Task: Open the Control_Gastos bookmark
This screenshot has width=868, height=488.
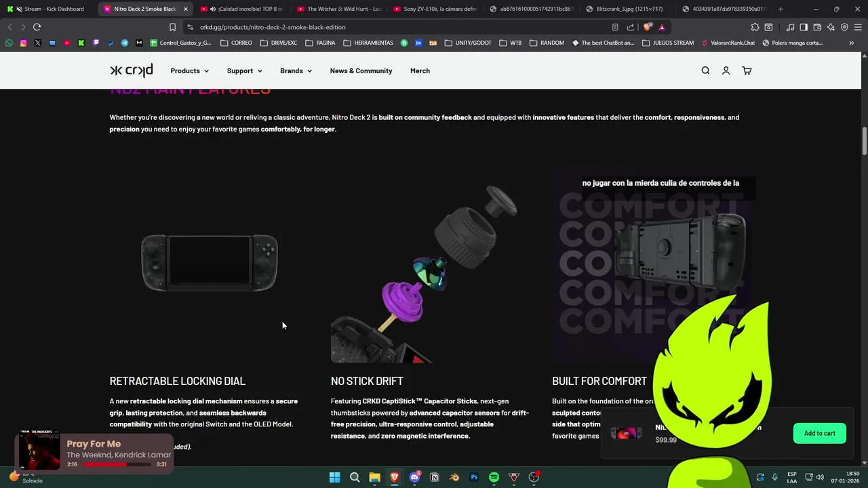Action: (x=180, y=43)
